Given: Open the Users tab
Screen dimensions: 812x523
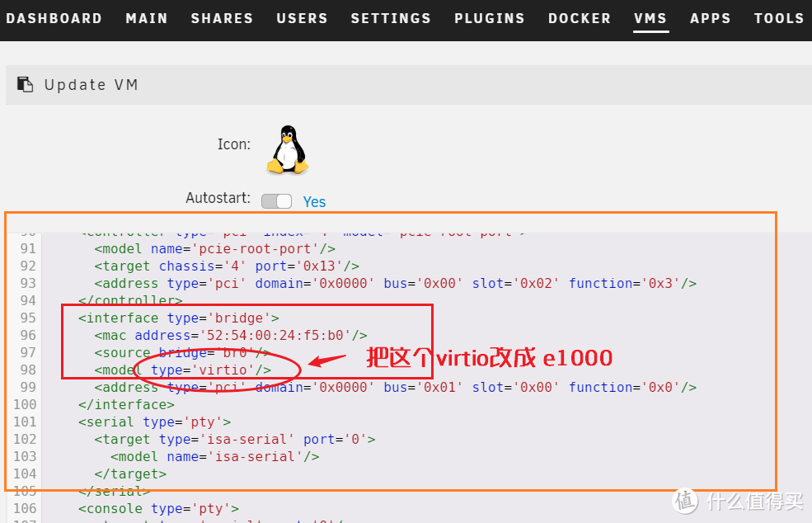Looking at the screenshot, I should tap(302, 18).
